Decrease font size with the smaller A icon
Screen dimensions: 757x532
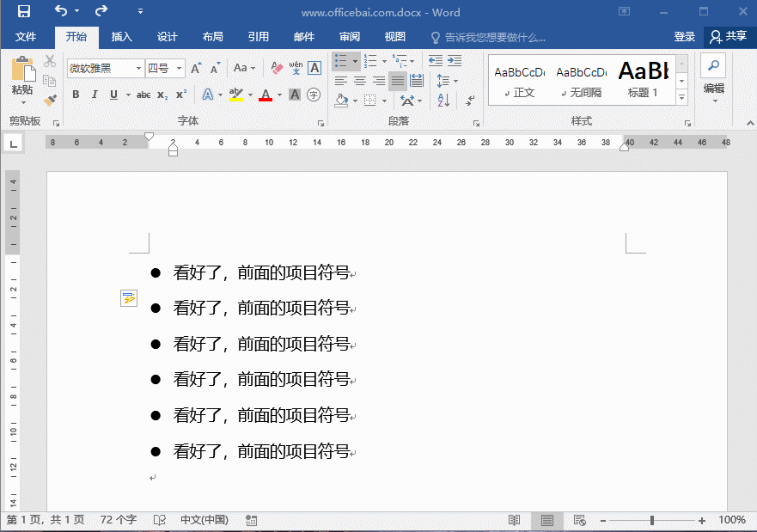click(215, 68)
